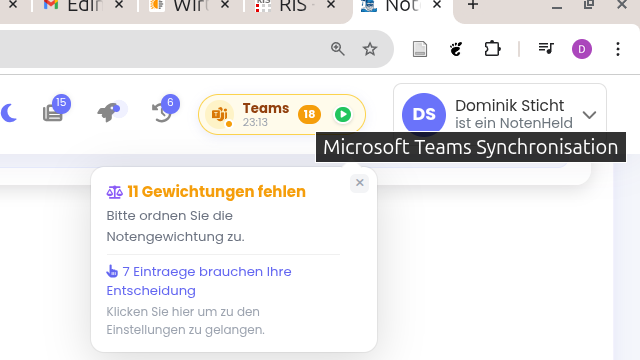Close the Wir tab
This screenshot has height=360, width=640.
coord(225,5)
